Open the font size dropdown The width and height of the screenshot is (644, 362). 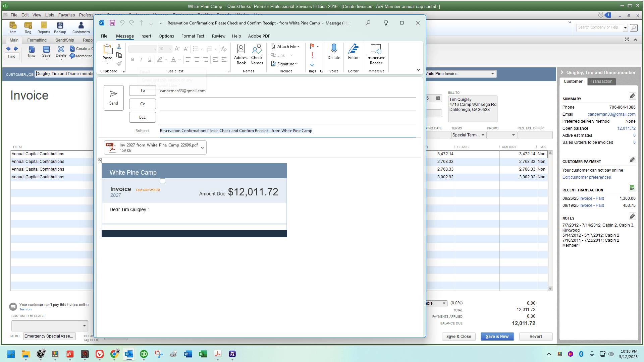point(170,49)
